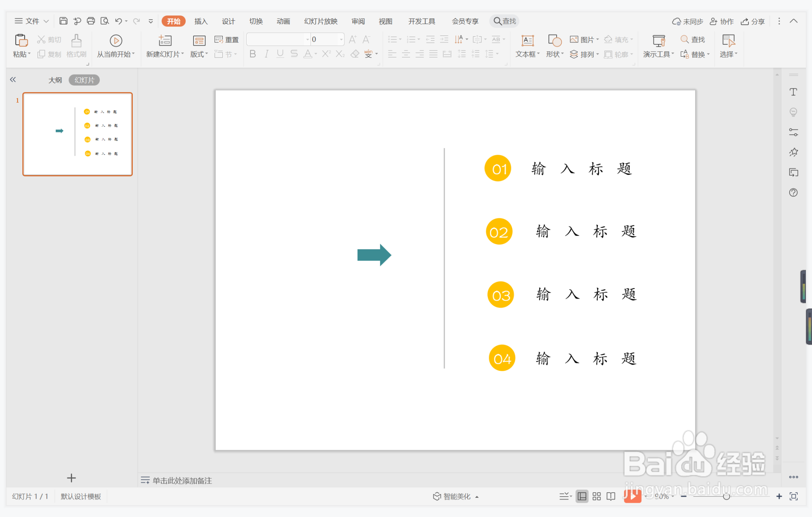812x517 pixels.
Task: Toggle italic formatting
Action: [266, 54]
